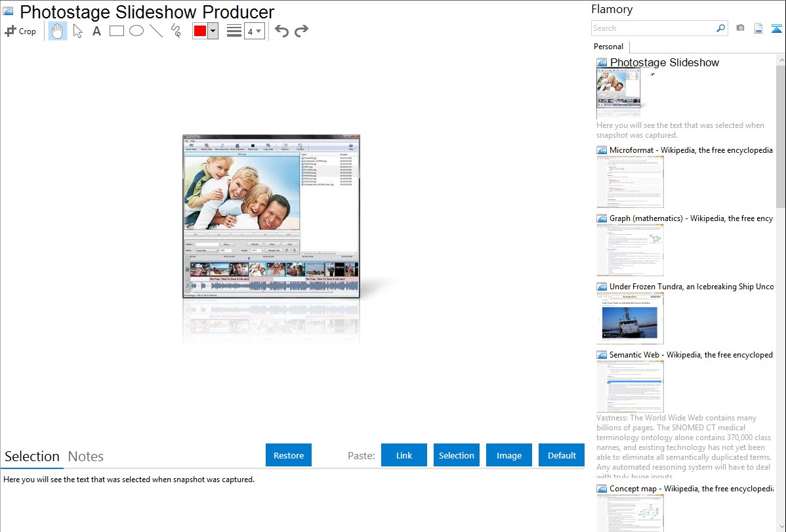
Task: Click the red color swatch
Action: pos(200,31)
